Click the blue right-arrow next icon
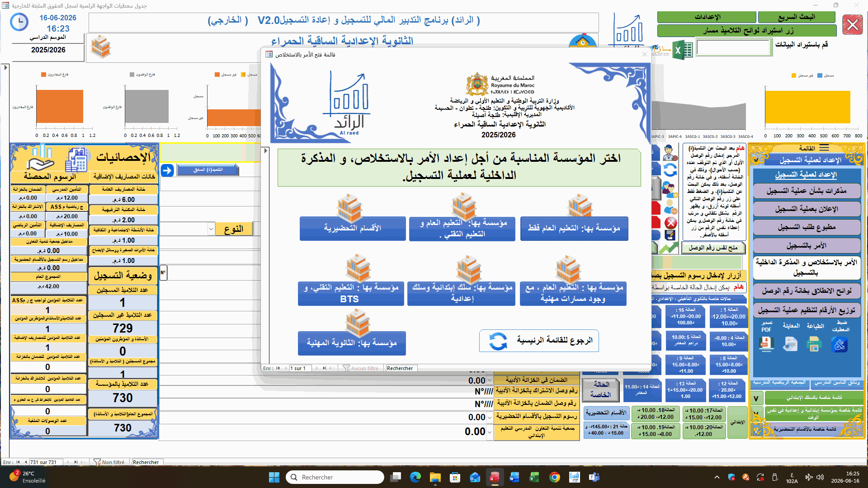 click(167, 170)
